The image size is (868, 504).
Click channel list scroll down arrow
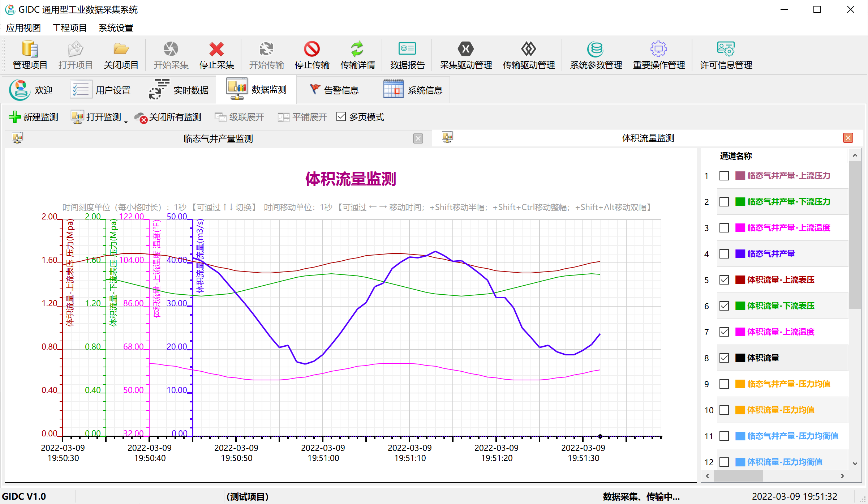tap(855, 464)
